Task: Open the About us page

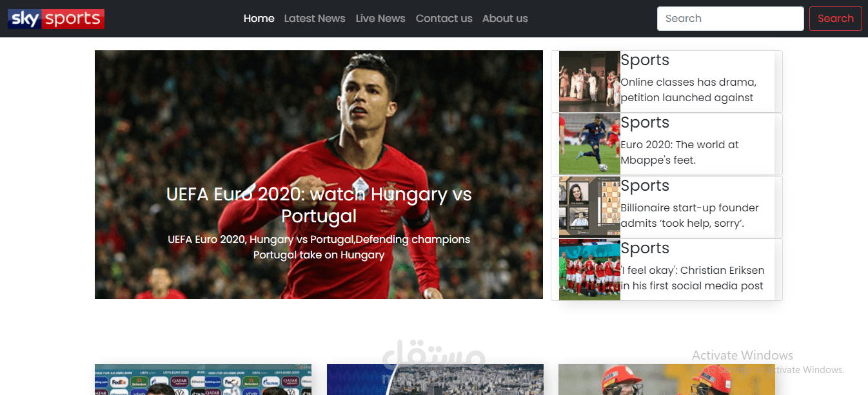Action: pyautogui.click(x=505, y=19)
